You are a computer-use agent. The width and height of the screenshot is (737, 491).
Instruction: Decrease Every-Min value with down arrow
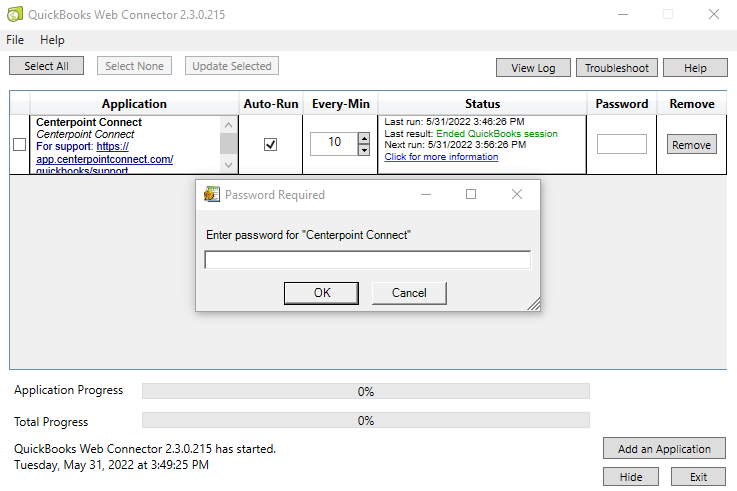(x=364, y=150)
